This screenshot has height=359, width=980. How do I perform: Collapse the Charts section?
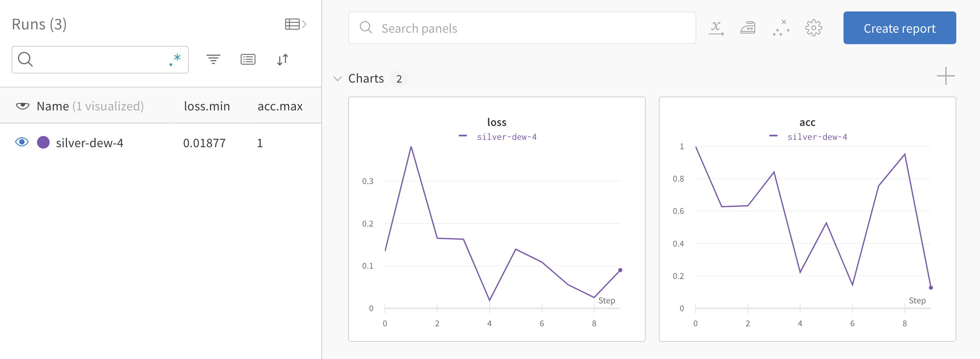point(338,79)
